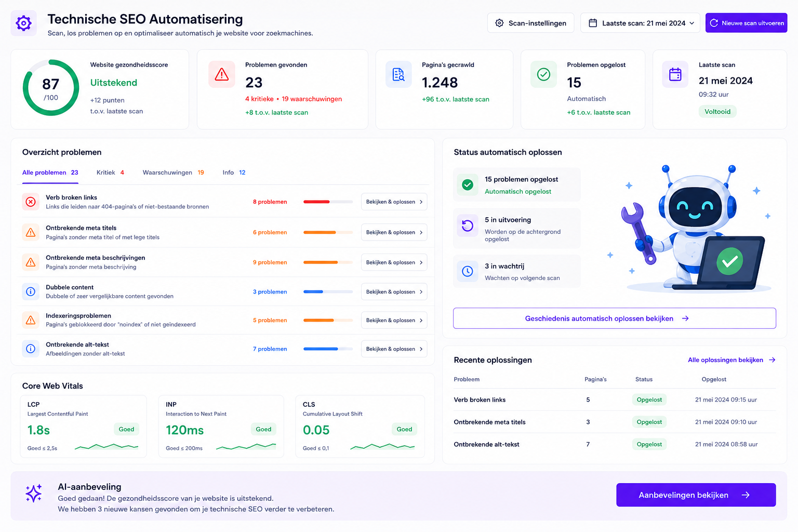This screenshot has height=532, width=798.
Task: Click the '21 mei 2024 08:58 uur' cell
Action: (726, 444)
